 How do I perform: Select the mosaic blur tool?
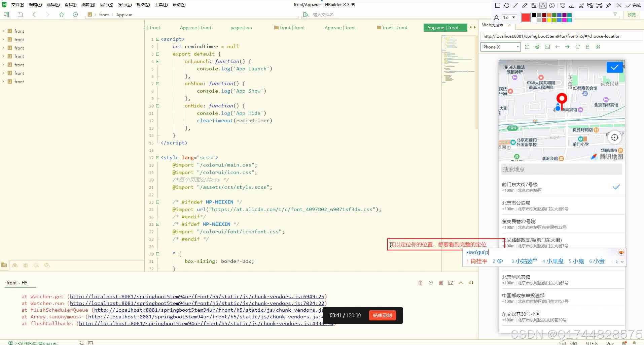534,5
